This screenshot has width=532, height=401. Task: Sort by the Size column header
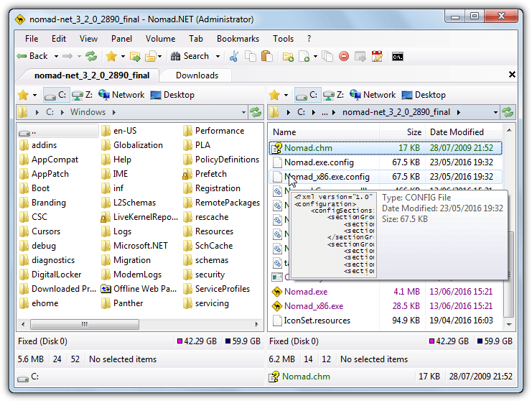coord(402,132)
